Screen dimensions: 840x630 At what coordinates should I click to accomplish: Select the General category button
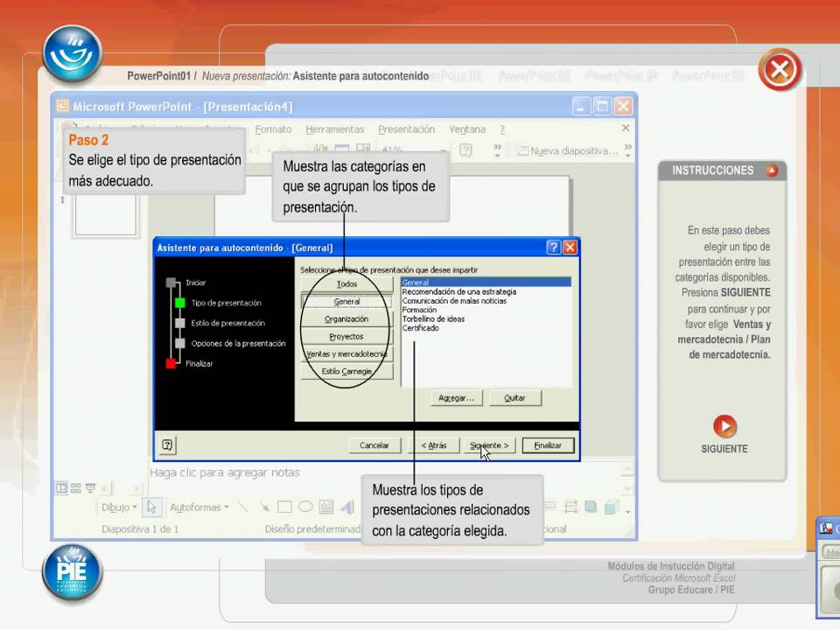pos(346,302)
